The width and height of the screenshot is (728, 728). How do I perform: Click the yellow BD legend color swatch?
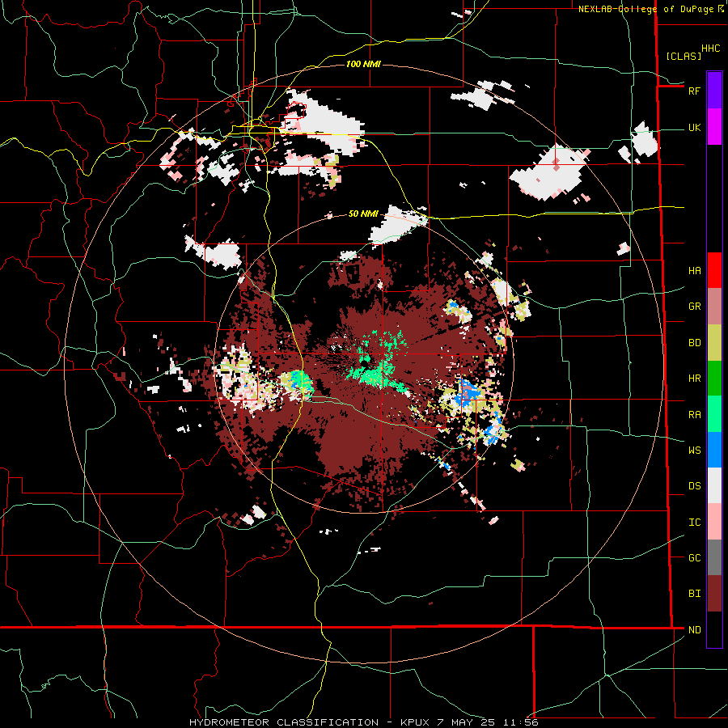[714, 343]
